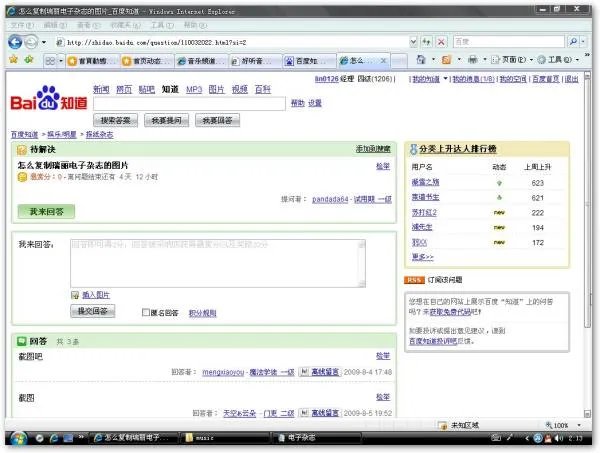
Task: Expand the search provider dropdown arrow
Action: coord(582,41)
